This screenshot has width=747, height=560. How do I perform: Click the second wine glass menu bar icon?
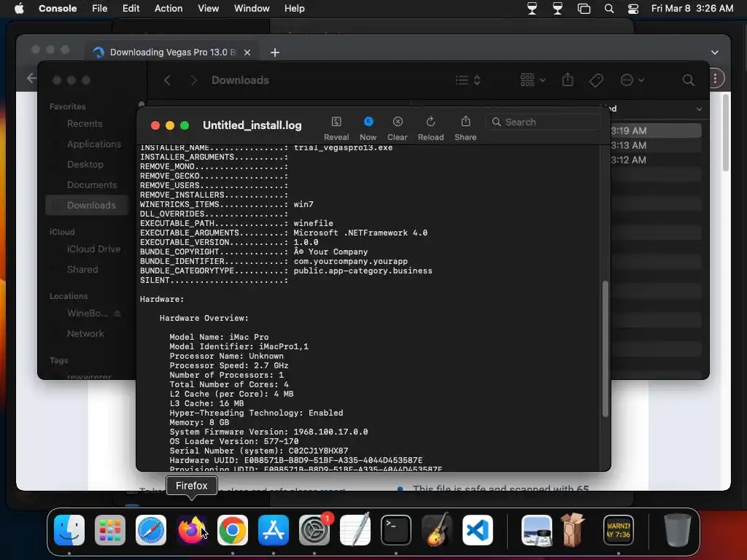pyautogui.click(x=557, y=9)
